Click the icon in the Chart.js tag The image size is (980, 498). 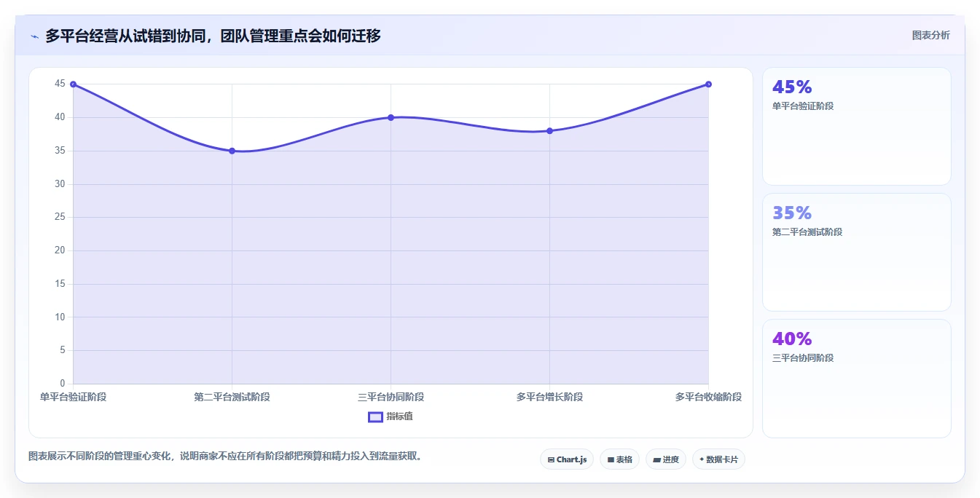pyautogui.click(x=551, y=460)
